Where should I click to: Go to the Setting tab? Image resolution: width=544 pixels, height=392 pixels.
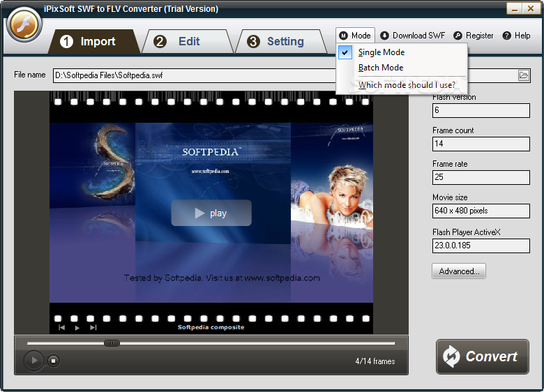281,42
